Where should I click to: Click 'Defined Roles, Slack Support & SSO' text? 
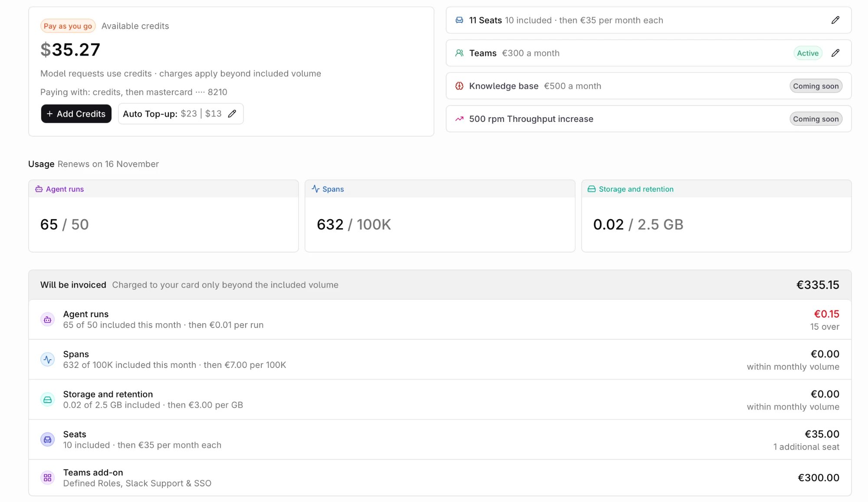point(137,483)
